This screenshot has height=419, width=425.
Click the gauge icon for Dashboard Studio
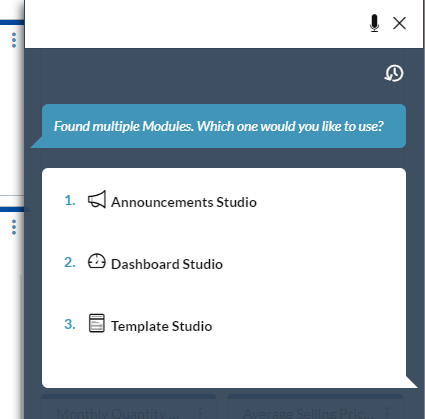point(97,261)
